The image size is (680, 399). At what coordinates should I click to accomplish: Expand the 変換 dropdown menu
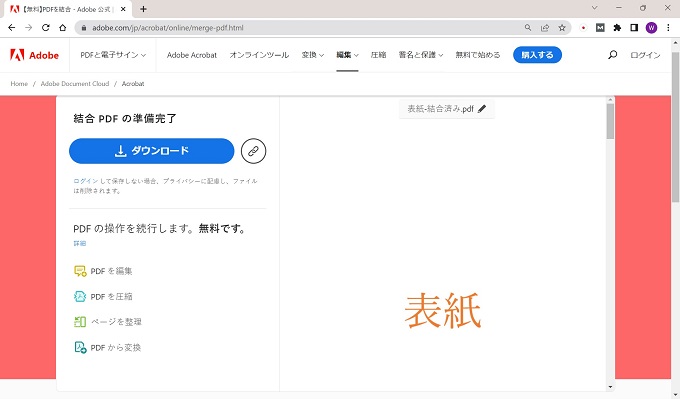tap(313, 55)
